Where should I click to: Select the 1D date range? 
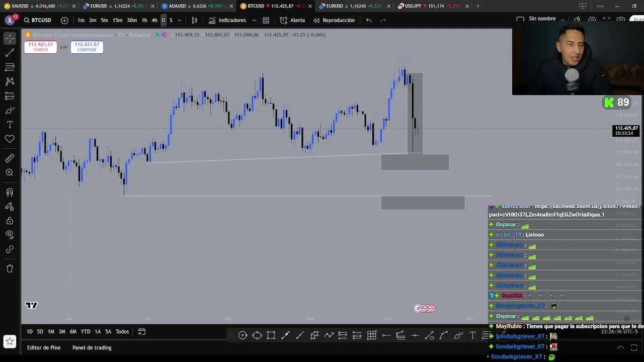coord(30,331)
